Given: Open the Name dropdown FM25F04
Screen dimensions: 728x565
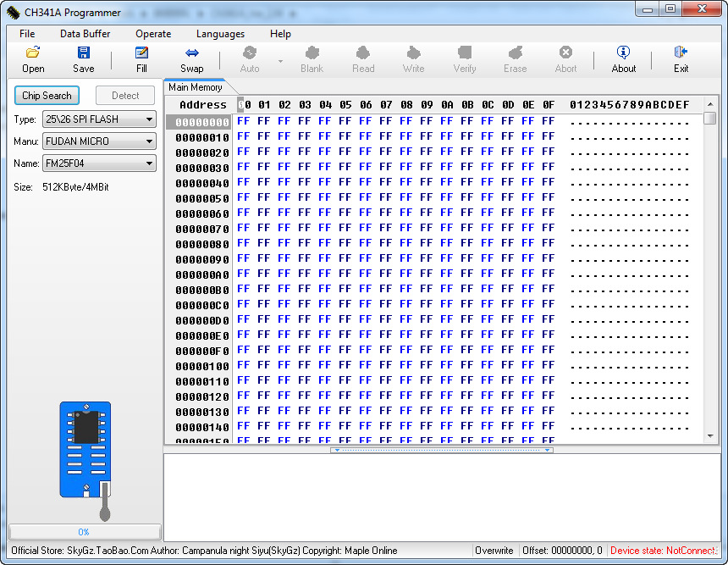Looking at the screenshot, I should point(99,163).
